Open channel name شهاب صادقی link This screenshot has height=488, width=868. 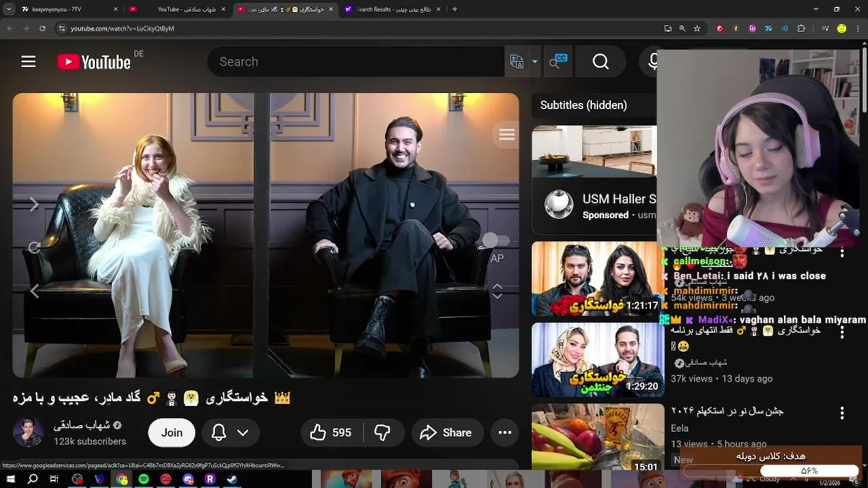82,425
